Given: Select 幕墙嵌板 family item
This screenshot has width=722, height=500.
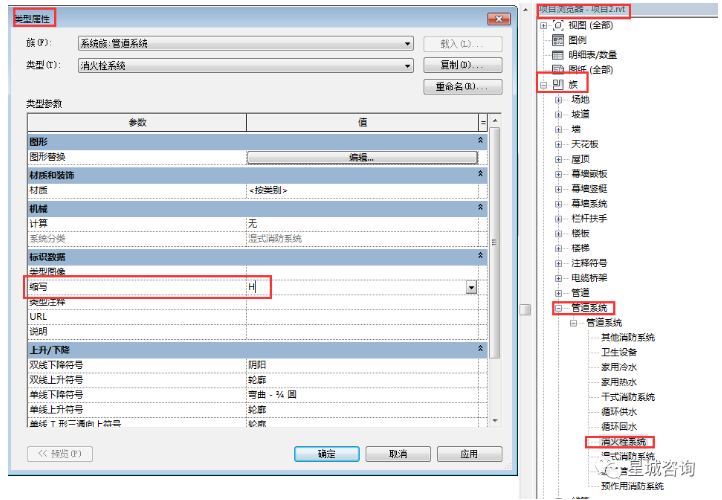Looking at the screenshot, I should coord(589,174).
